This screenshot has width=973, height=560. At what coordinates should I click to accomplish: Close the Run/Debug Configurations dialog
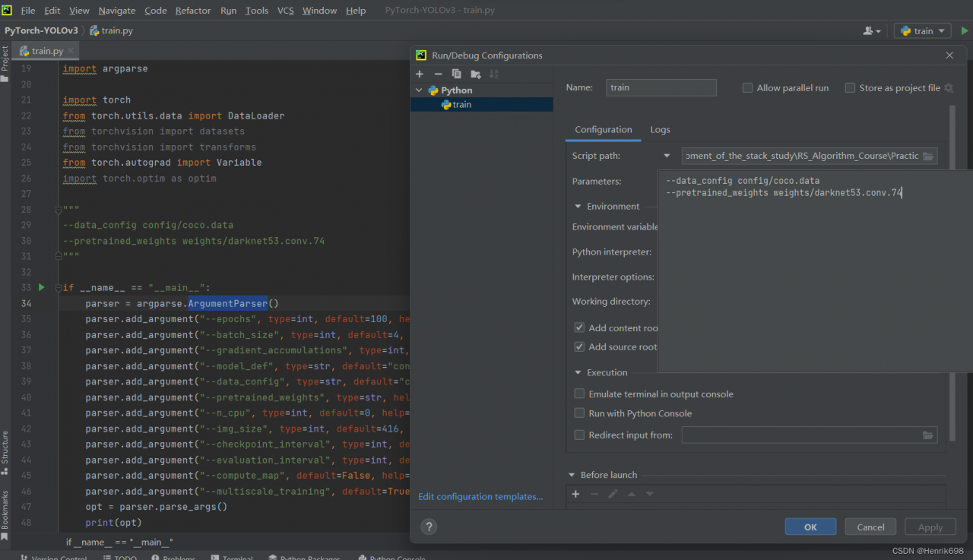tap(949, 55)
